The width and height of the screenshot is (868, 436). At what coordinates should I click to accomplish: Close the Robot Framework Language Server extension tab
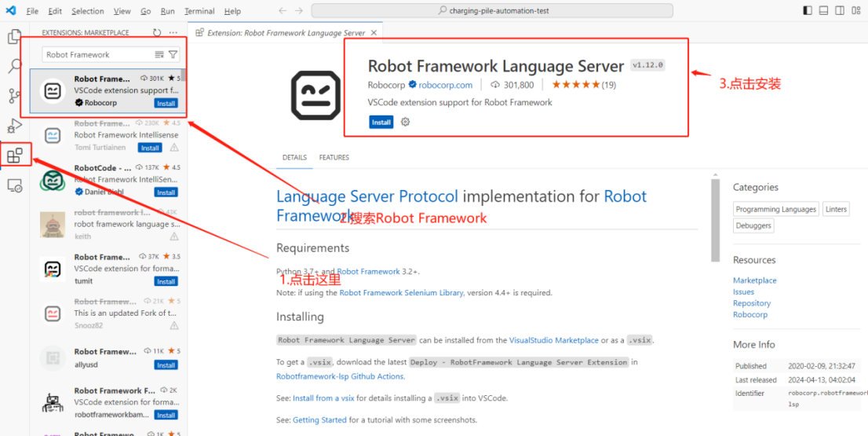pos(374,33)
